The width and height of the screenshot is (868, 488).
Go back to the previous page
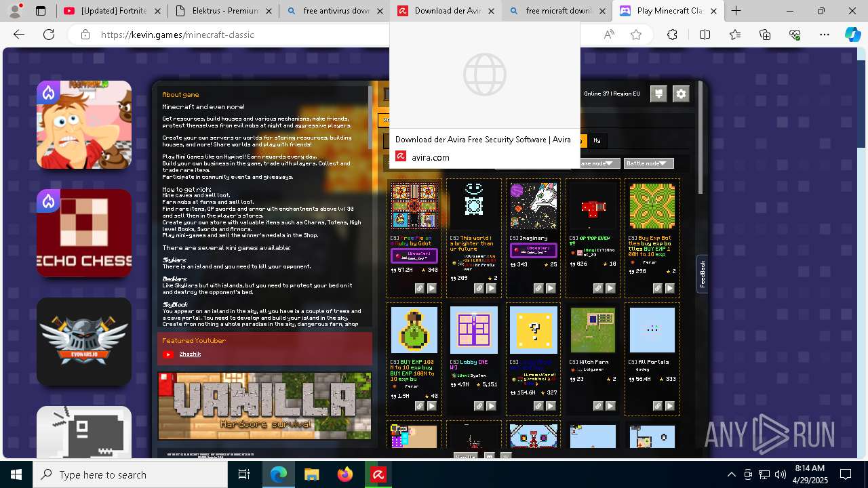[19, 35]
